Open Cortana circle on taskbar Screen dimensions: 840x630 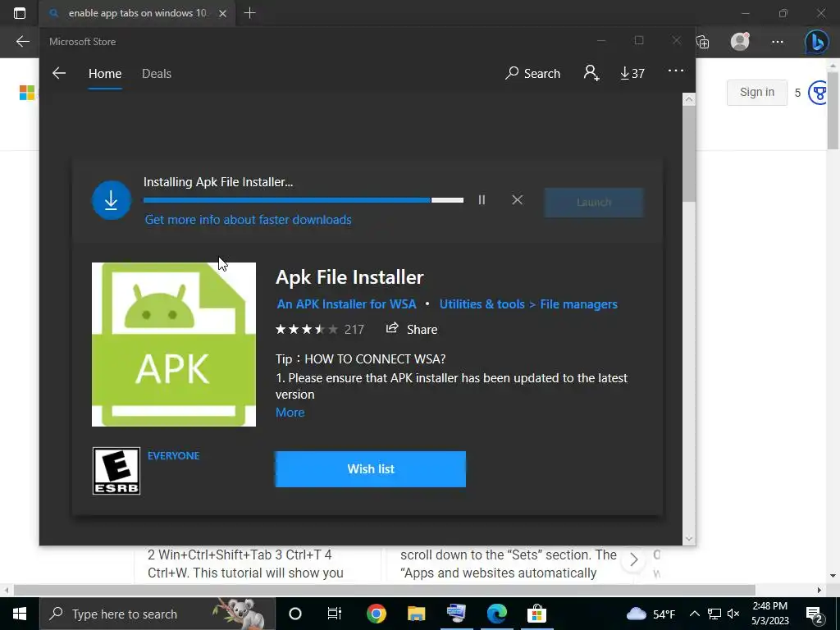tap(295, 614)
